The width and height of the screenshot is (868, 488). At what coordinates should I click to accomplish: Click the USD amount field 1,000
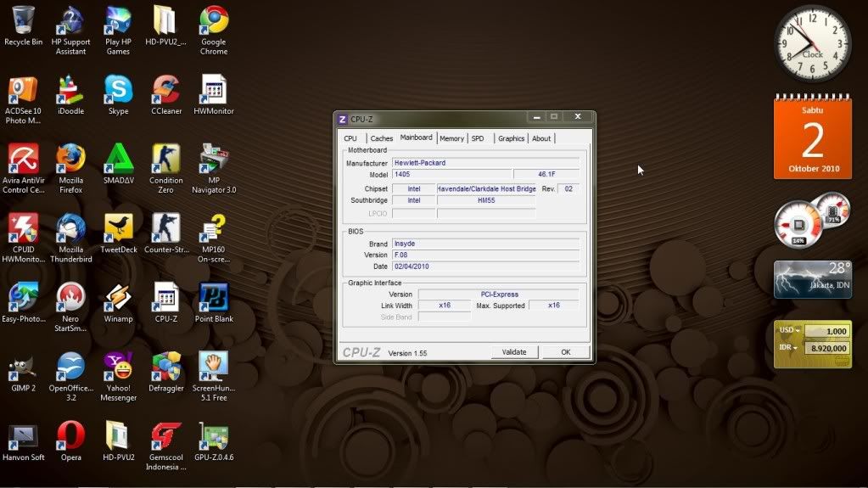pyautogui.click(x=827, y=331)
